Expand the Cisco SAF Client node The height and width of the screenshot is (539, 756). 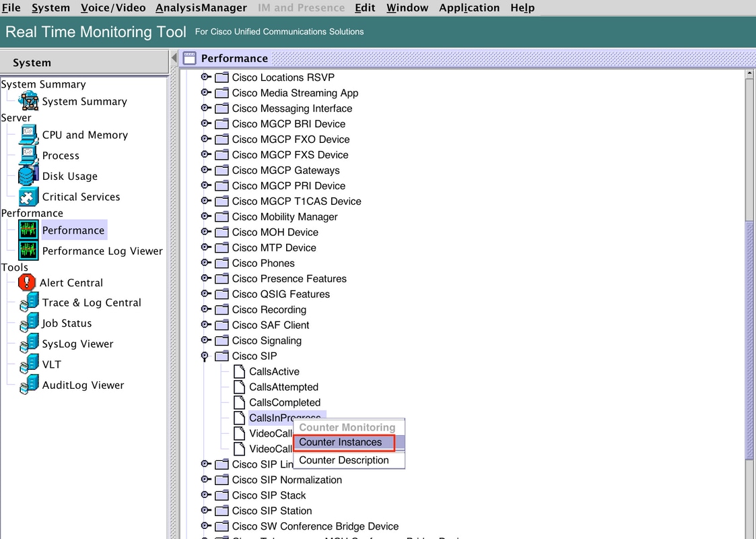(x=206, y=324)
